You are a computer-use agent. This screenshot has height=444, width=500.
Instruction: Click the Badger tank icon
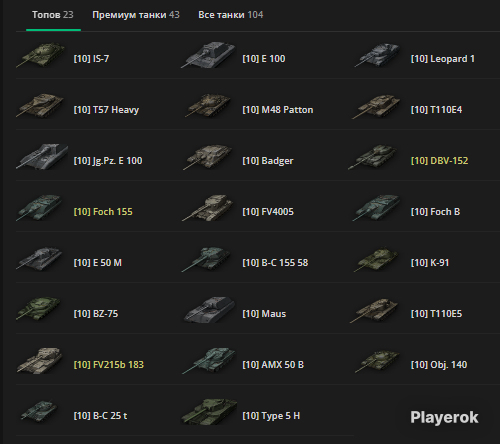pyautogui.click(x=208, y=157)
